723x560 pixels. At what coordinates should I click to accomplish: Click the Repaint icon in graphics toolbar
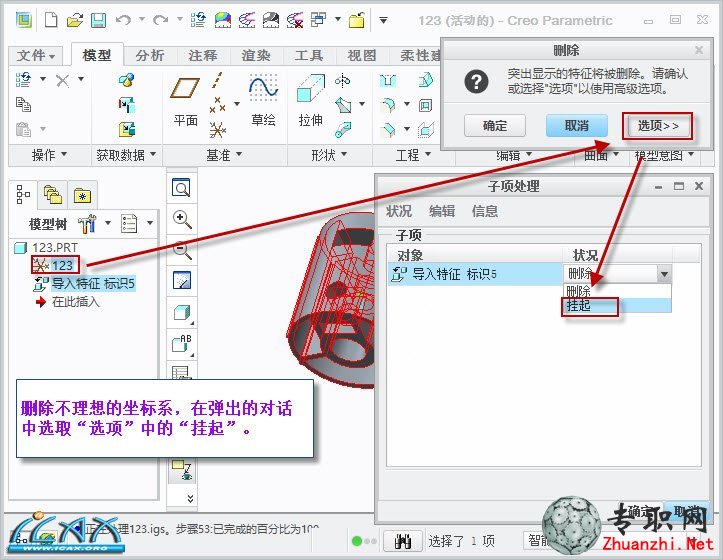pyautogui.click(x=182, y=280)
